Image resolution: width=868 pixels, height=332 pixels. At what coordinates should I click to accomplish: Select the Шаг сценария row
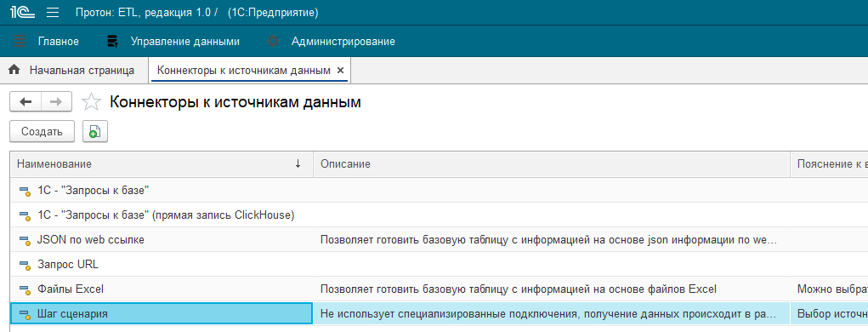[439, 314]
